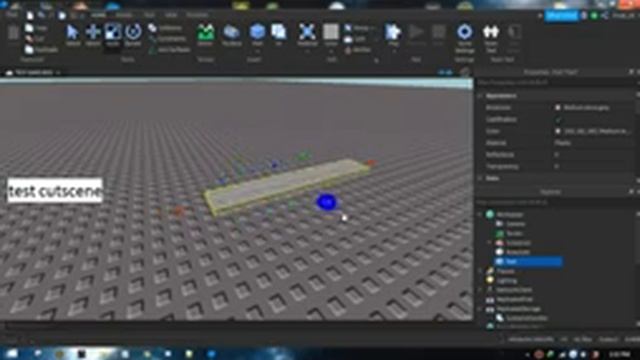Anchor the selected part
This screenshot has height=360, width=640.
pyautogui.click(x=358, y=50)
